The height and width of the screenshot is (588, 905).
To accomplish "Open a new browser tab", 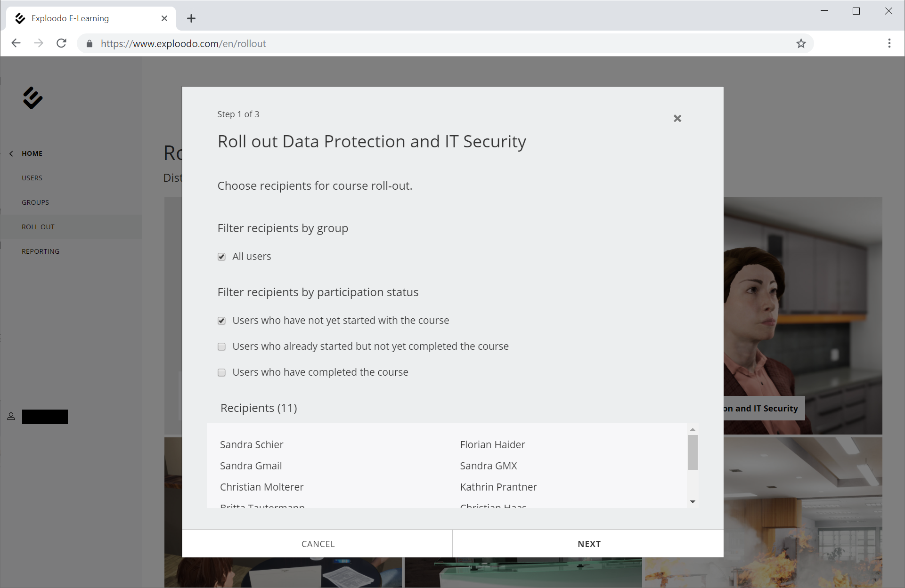I will pos(191,18).
